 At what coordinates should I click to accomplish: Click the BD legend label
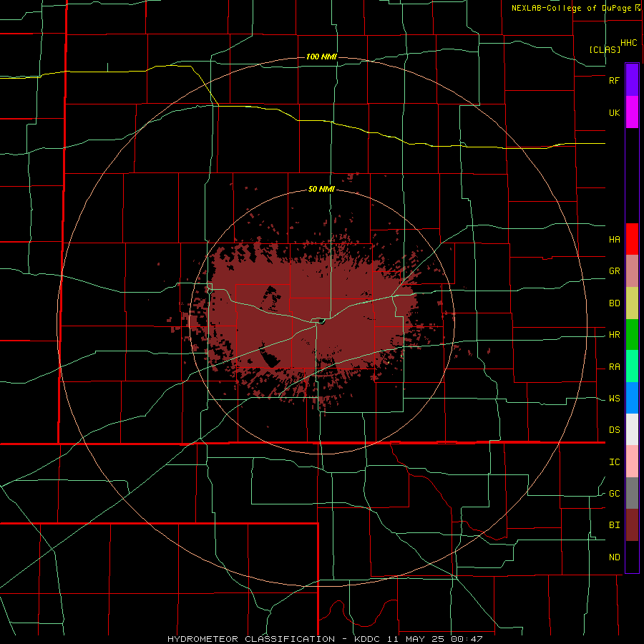point(614,303)
